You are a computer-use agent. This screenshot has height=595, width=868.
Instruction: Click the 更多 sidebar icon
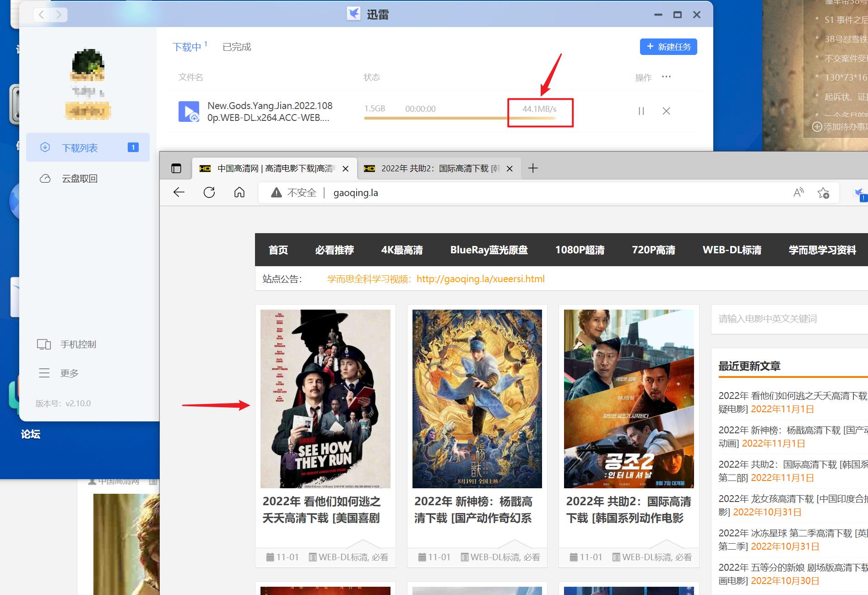[x=44, y=373]
